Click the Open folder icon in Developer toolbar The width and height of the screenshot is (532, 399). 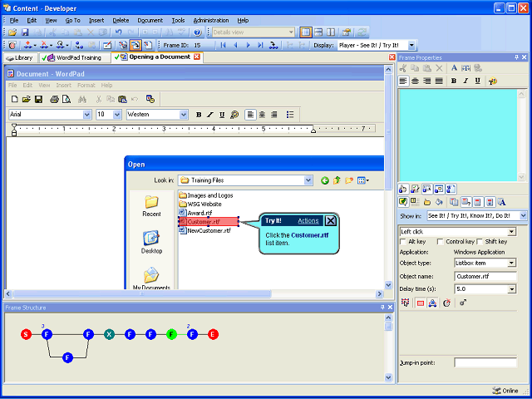point(12,32)
